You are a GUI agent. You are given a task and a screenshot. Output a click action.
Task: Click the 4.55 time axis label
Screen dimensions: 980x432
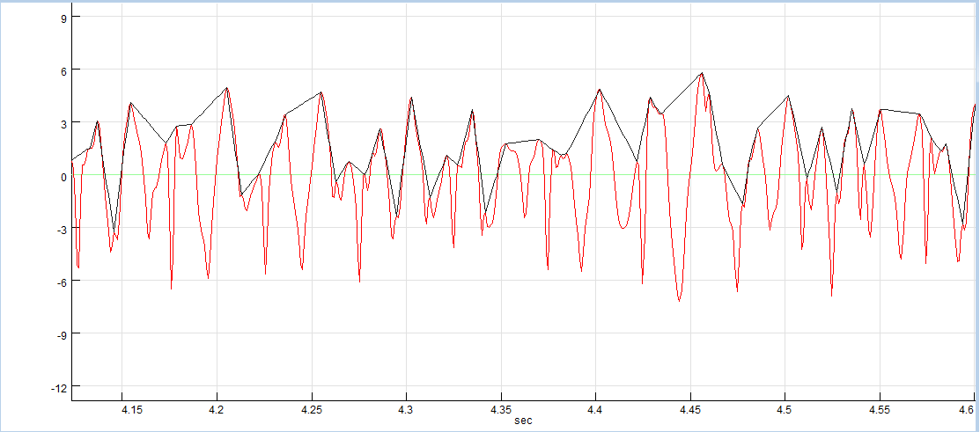pyautogui.click(x=879, y=410)
